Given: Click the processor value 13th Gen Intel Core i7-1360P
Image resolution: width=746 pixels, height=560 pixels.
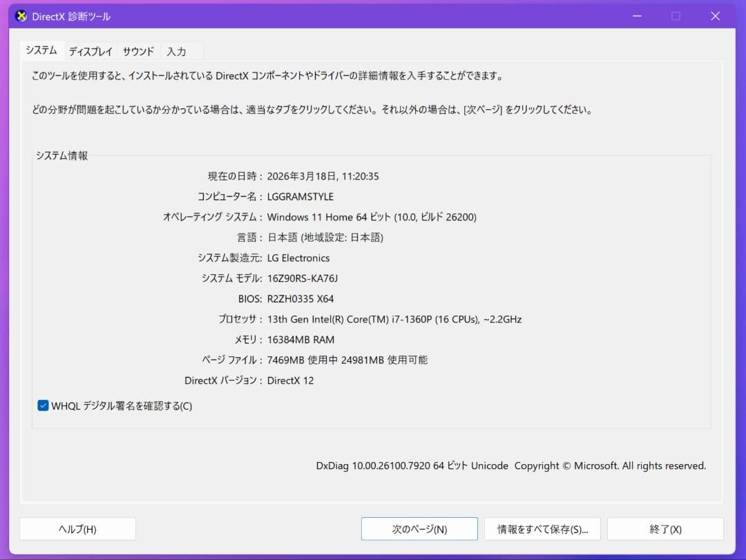Looking at the screenshot, I should coord(394,319).
